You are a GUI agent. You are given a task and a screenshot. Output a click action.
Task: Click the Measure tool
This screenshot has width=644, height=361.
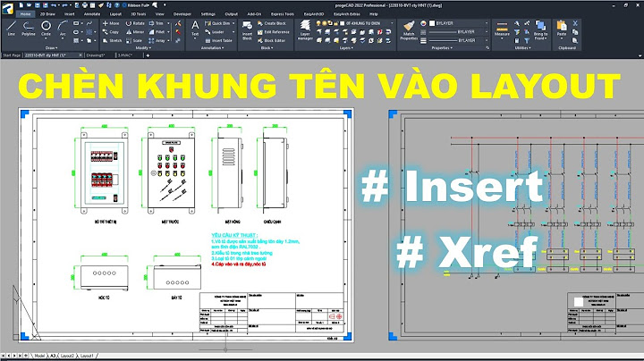pyautogui.click(x=502, y=29)
